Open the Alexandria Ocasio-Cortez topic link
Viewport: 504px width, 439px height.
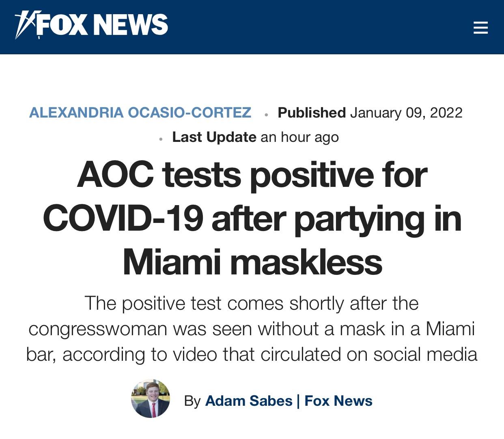140,112
